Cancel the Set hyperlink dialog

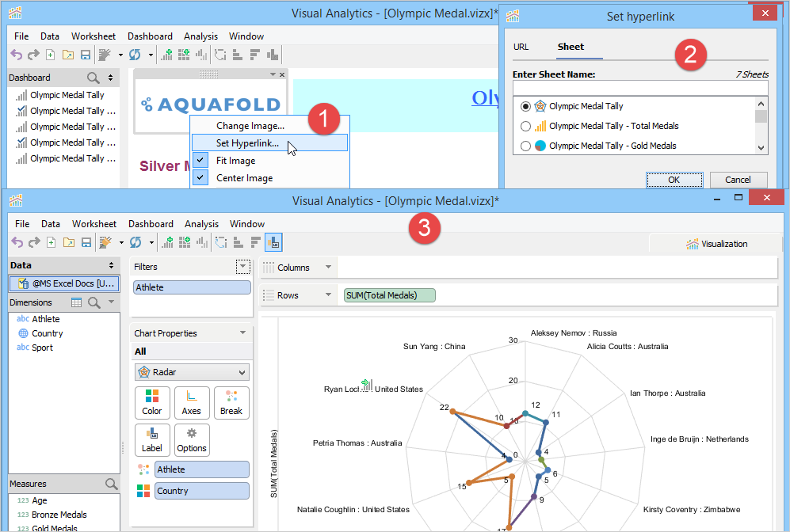tap(738, 180)
